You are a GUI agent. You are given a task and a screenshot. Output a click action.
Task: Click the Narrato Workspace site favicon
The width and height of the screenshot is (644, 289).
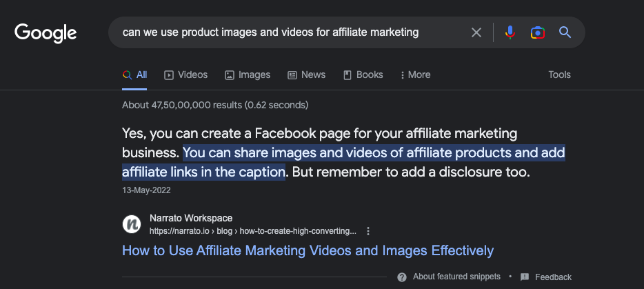[132, 224]
